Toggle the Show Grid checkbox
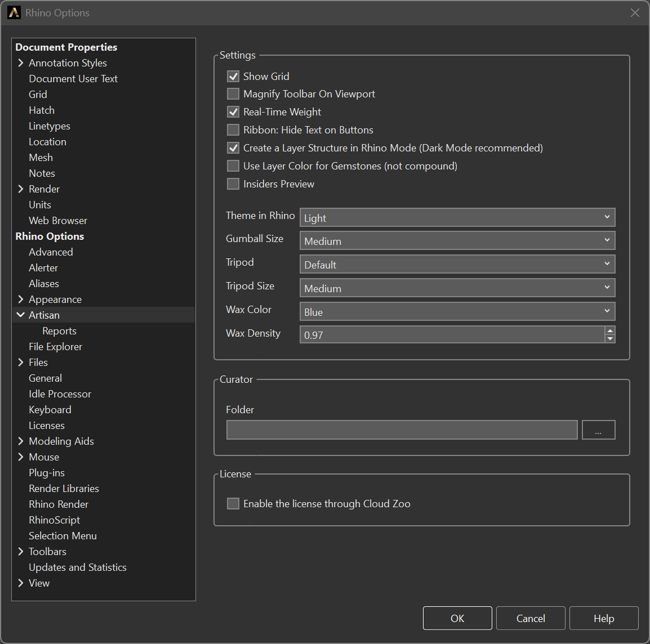 233,76
